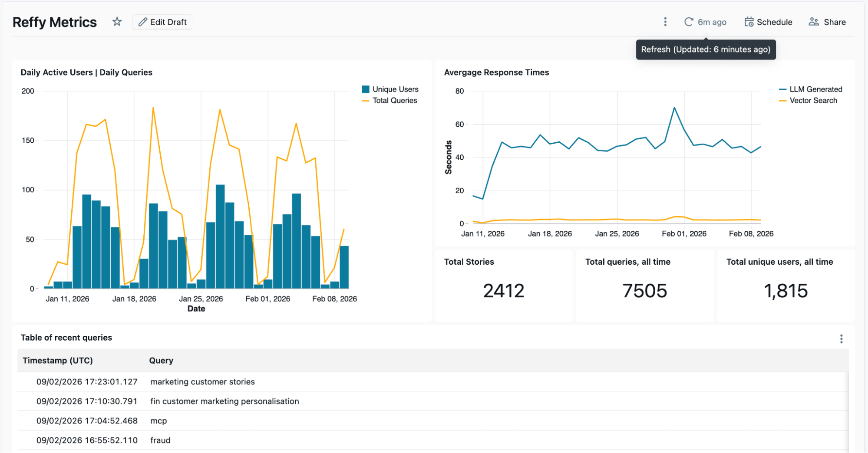Open the Share dialog

point(827,22)
